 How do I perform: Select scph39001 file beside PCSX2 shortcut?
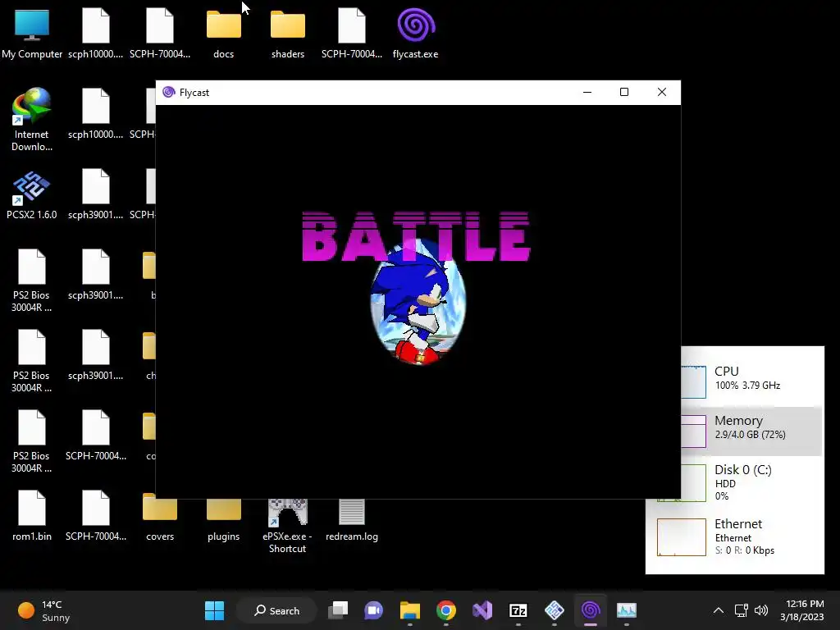tap(95, 195)
